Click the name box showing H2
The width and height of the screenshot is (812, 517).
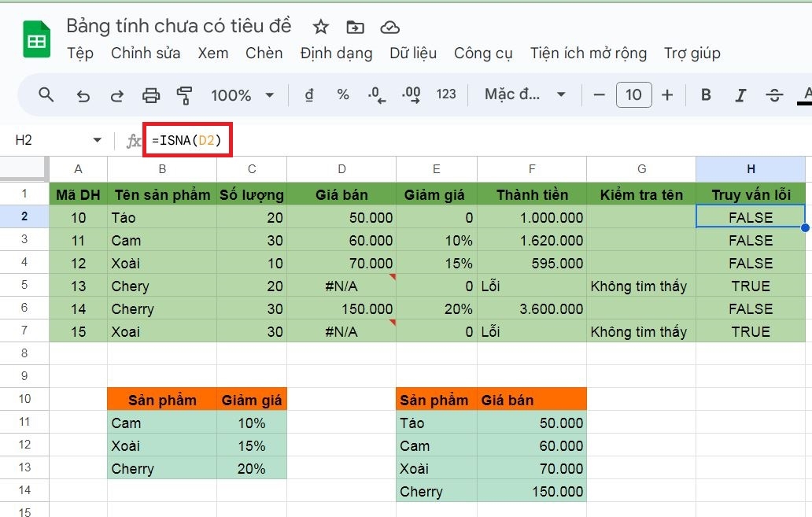(24, 140)
